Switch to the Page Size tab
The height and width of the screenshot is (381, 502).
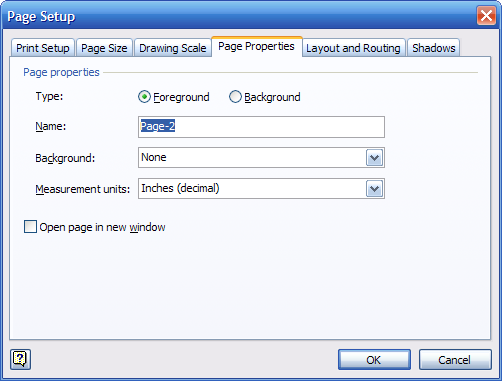click(x=104, y=48)
